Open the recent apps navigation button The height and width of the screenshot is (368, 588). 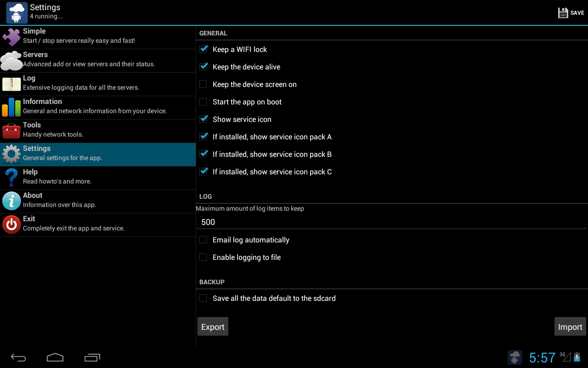[92, 357]
